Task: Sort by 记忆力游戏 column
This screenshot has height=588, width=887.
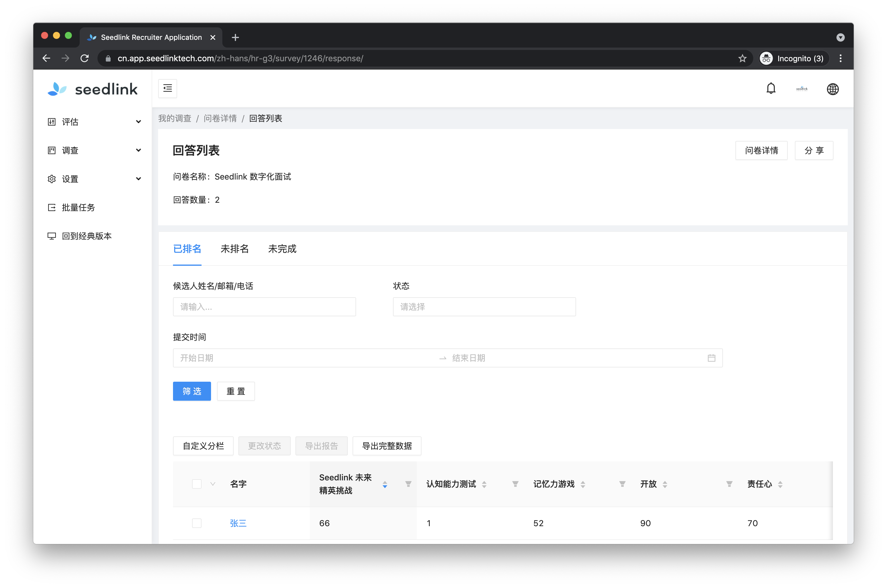Action: [583, 484]
